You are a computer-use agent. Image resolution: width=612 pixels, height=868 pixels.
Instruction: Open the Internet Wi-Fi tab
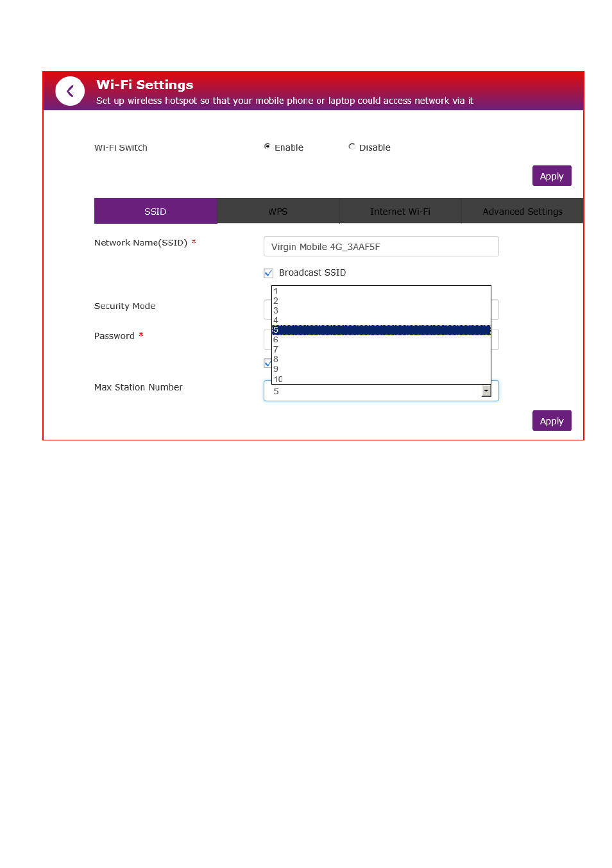(400, 212)
